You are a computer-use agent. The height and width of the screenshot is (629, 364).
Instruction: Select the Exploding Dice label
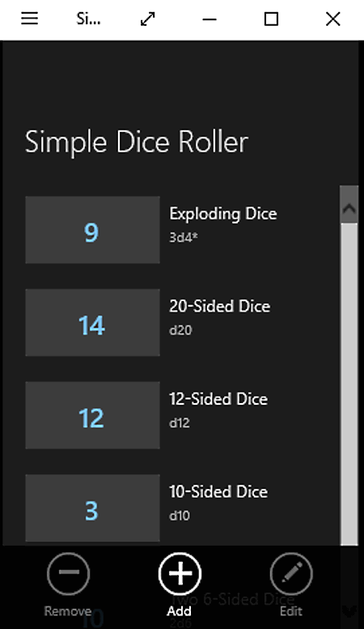click(x=223, y=215)
